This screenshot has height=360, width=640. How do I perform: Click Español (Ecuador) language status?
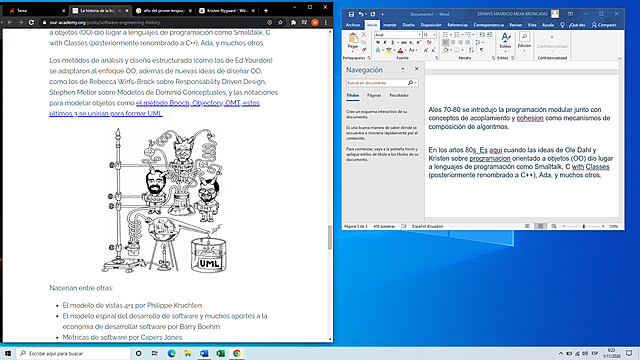click(x=427, y=226)
